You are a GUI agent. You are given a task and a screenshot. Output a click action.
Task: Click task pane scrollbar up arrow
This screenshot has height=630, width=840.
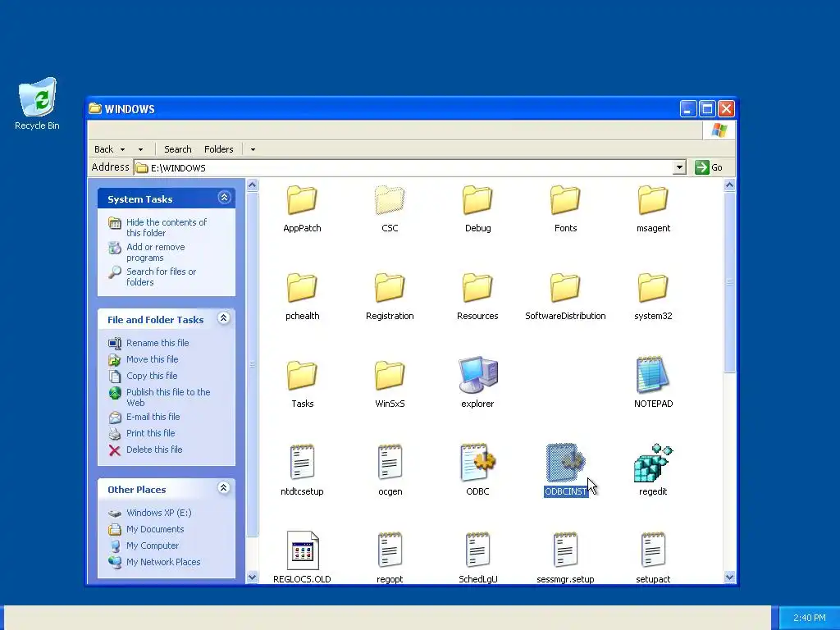tap(252, 185)
